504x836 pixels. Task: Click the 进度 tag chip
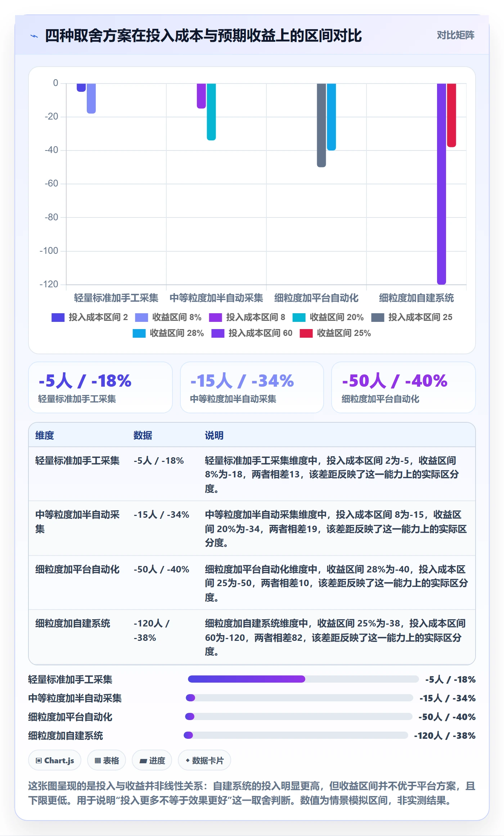[152, 760]
